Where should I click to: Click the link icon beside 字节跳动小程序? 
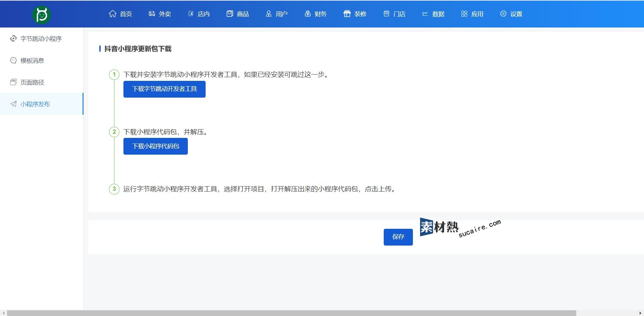pyautogui.click(x=13, y=39)
